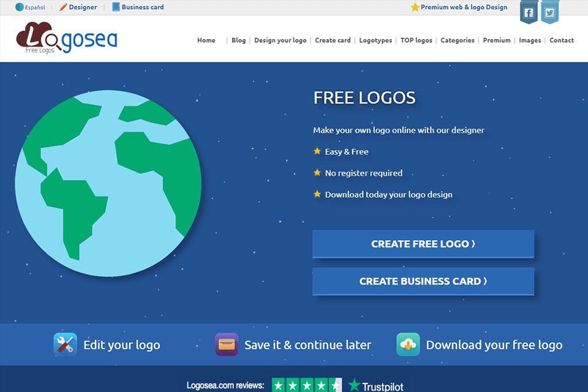Open the Categories menu item
588x392 pixels.
458,40
